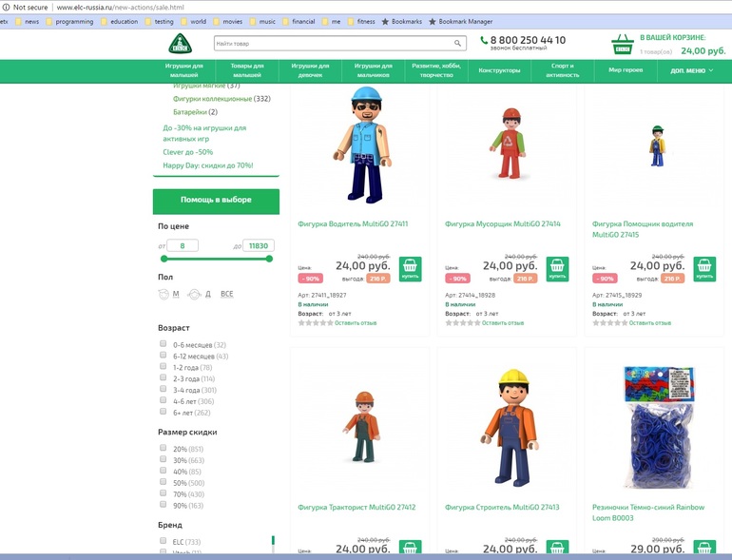Open the Мир героев menu item
The width and height of the screenshot is (732, 560).
point(625,70)
